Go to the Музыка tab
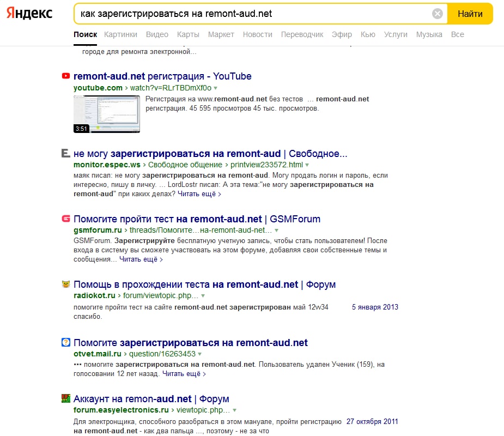 click(429, 34)
